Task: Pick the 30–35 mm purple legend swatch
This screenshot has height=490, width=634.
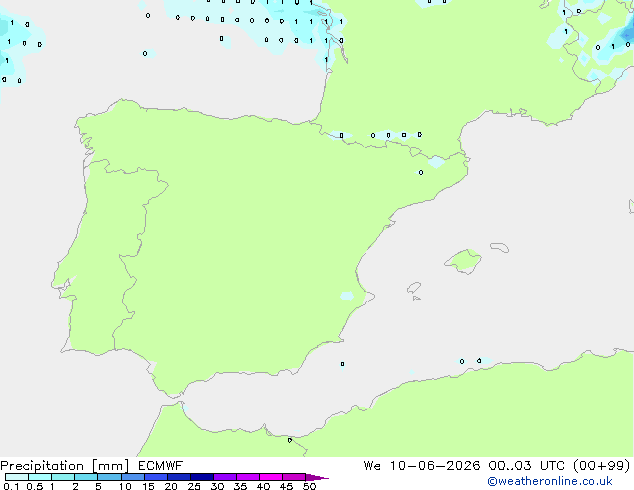Action: coord(225,477)
